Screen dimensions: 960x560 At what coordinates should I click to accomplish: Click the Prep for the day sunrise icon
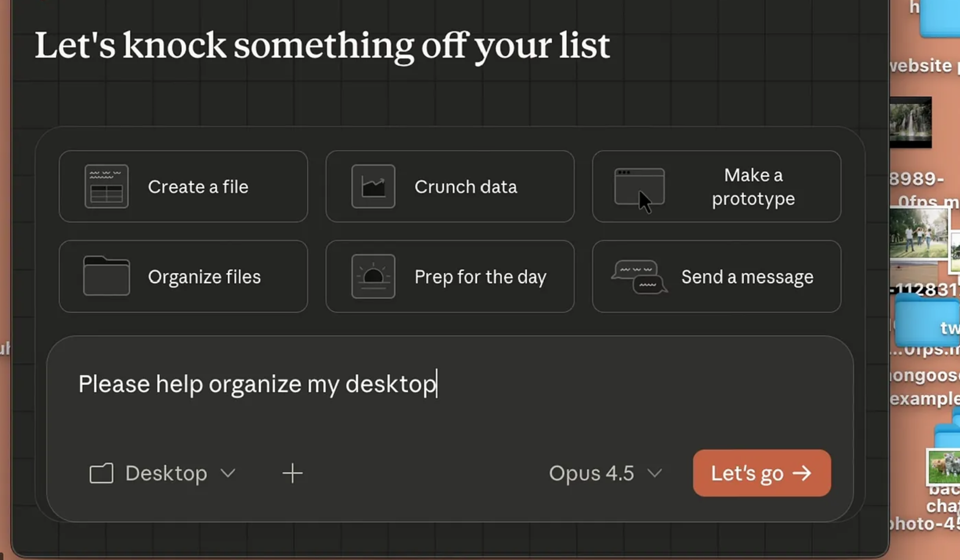373,276
